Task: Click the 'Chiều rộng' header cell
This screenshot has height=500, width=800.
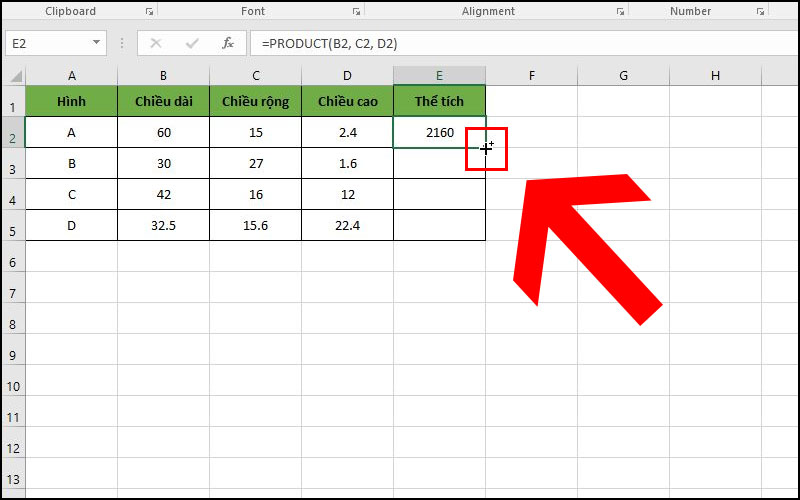Action: tap(255, 101)
